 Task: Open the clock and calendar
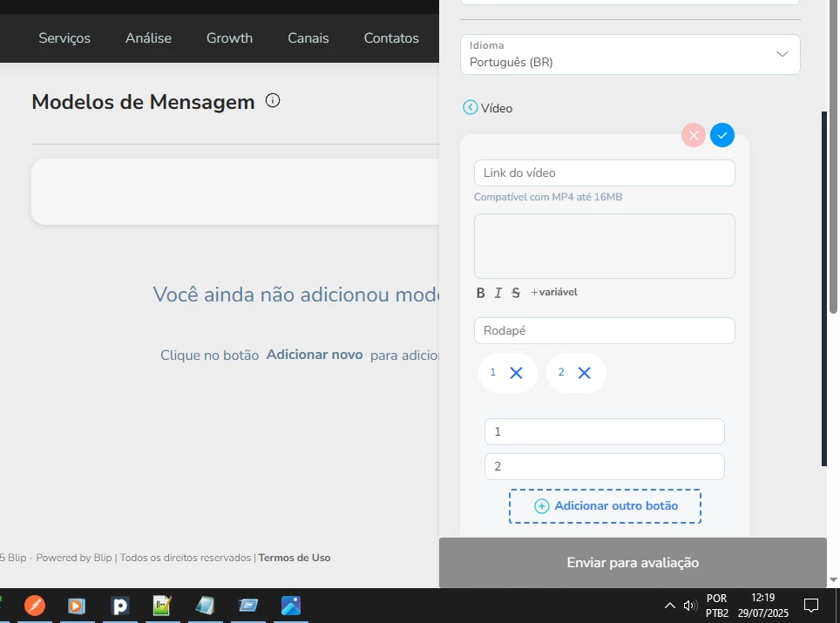point(762,606)
